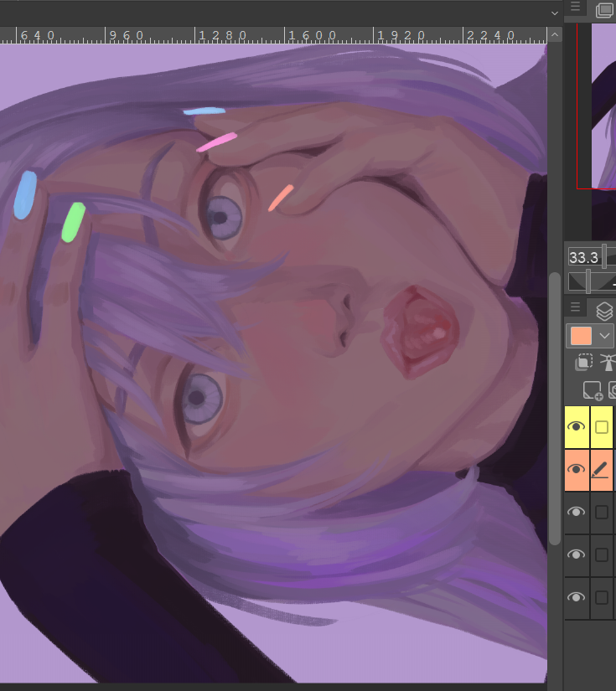
Task: Click the canvas vertical scrollbar thumb
Action: [x=555, y=409]
